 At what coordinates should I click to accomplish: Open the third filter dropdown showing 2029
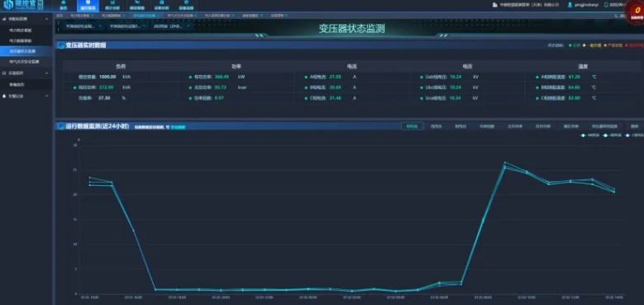coord(172,26)
